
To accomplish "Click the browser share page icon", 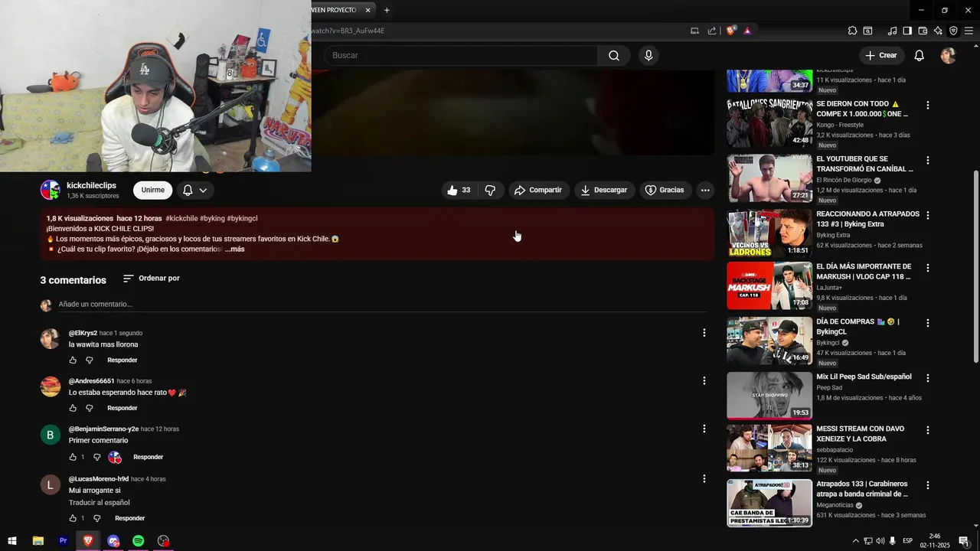I will click(712, 31).
